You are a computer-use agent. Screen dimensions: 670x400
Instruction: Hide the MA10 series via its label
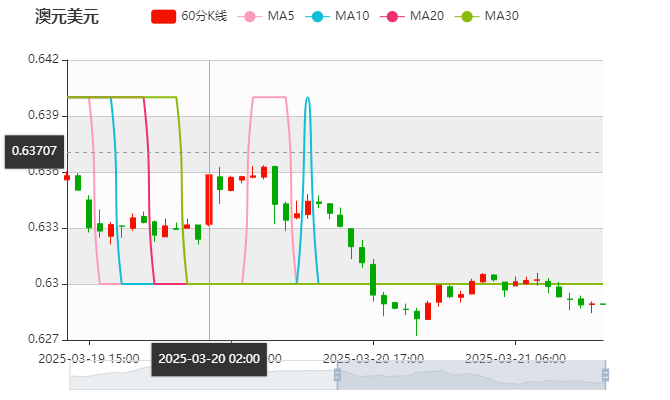tap(352, 17)
